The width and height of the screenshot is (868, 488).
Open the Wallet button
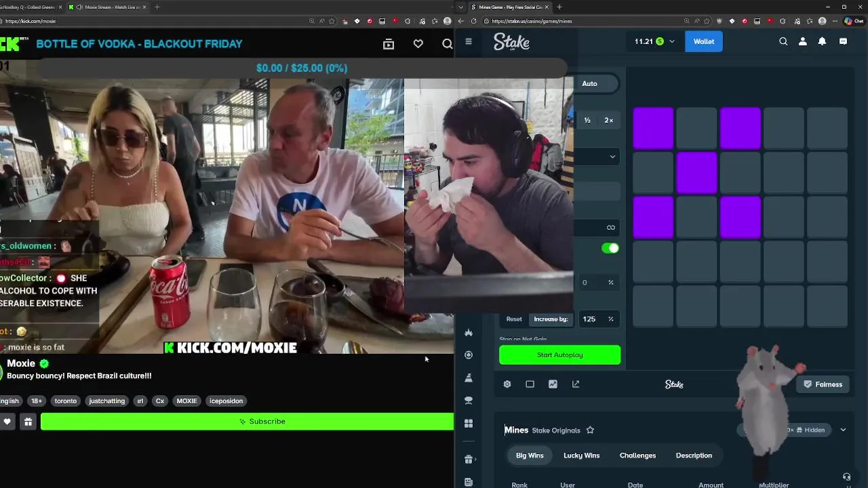tap(703, 41)
